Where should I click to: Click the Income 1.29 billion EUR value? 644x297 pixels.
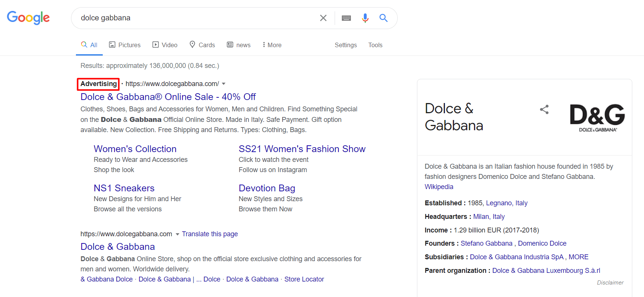click(496, 230)
